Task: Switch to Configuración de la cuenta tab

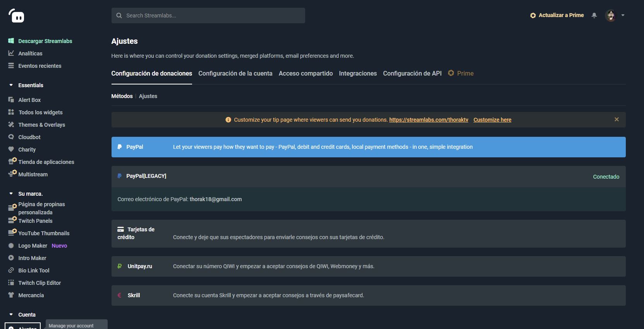Action: 235,73
